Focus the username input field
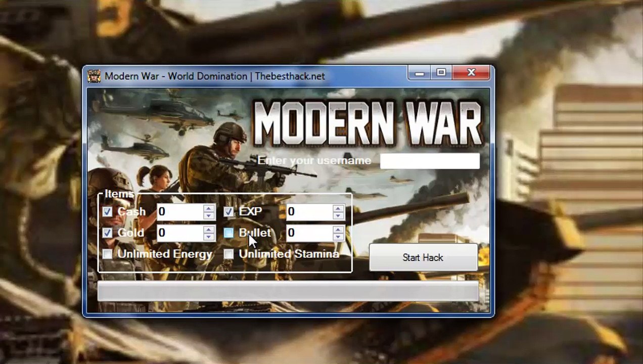643x364 pixels. (430, 161)
